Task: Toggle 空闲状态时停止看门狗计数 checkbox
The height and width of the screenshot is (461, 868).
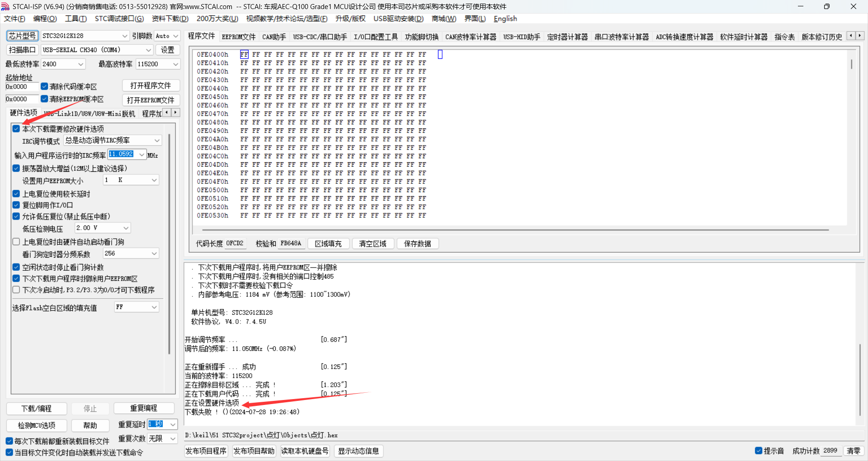Action: 16,267
